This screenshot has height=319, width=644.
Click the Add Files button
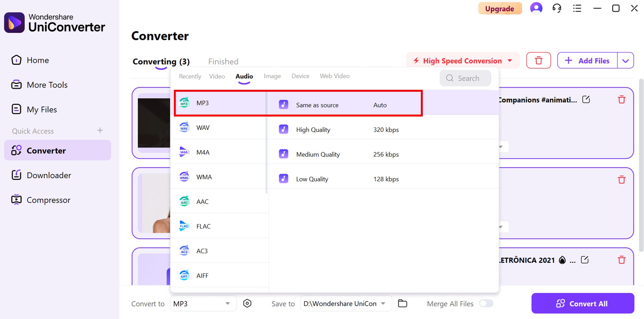pyautogui.click(x=587, y=61)
